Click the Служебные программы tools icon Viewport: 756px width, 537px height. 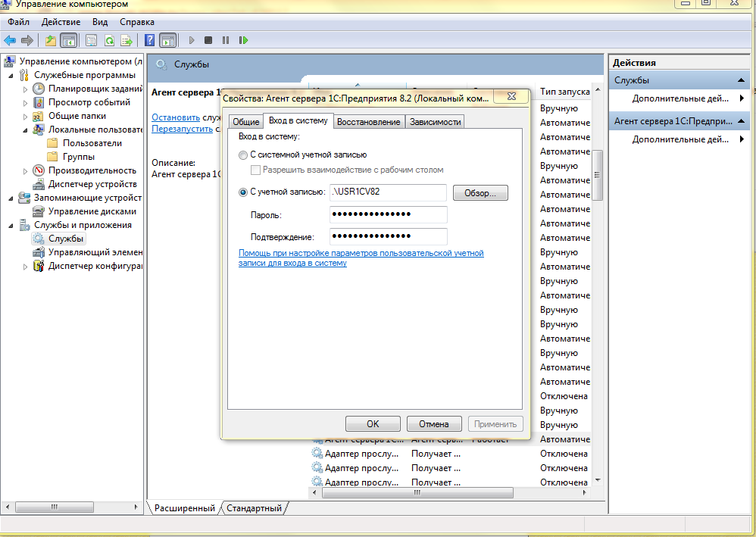[24, 75]
